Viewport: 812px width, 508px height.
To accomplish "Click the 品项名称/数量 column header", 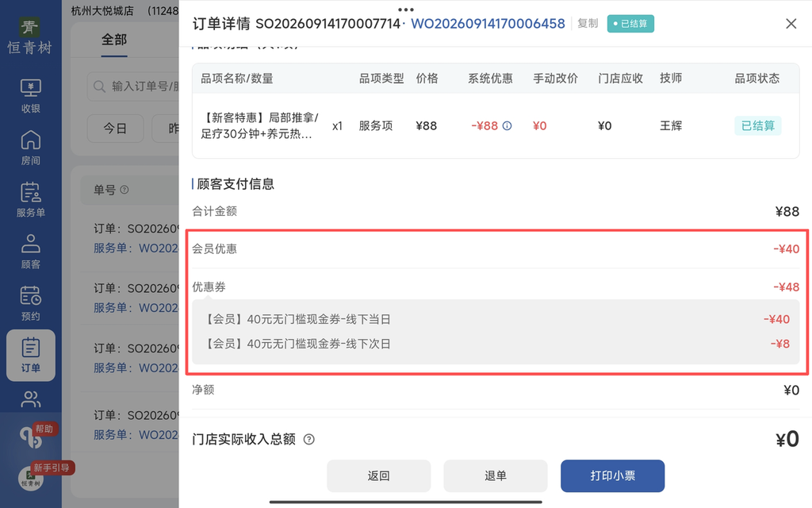I will (x=236, y=79).
